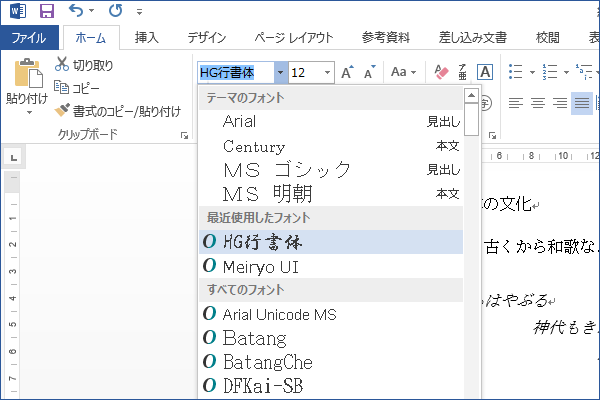The width and height of the screenshot is (600, 400).
Task: Align text right
Action: [x=560, y=103]
